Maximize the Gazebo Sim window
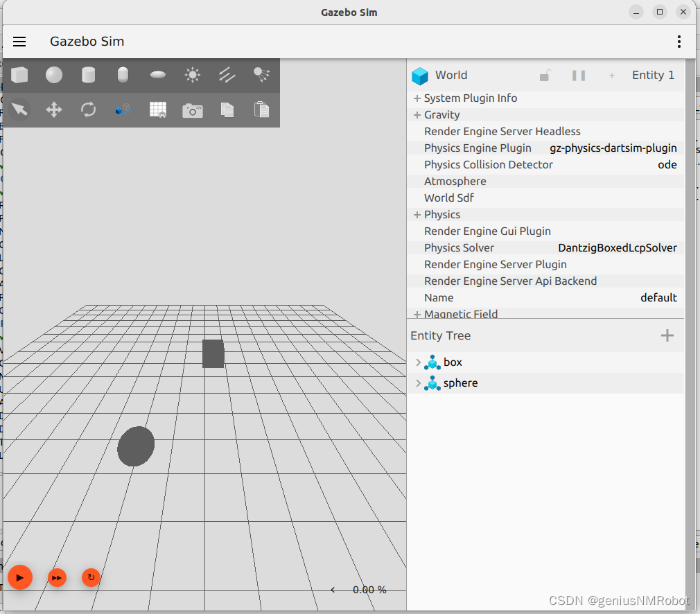Viewport: 700px width, 614px height. coord(659,12)
